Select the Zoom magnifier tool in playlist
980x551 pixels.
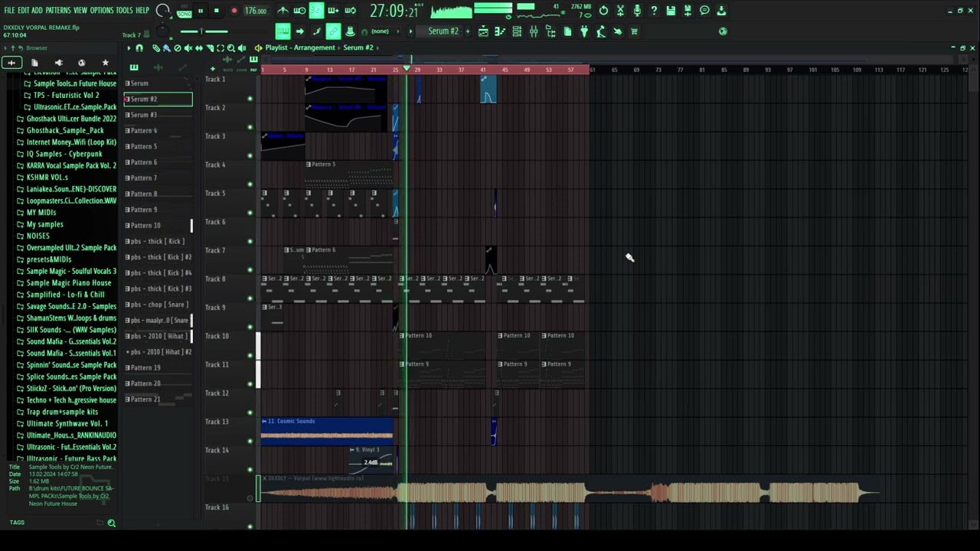(x=231, y=48)
